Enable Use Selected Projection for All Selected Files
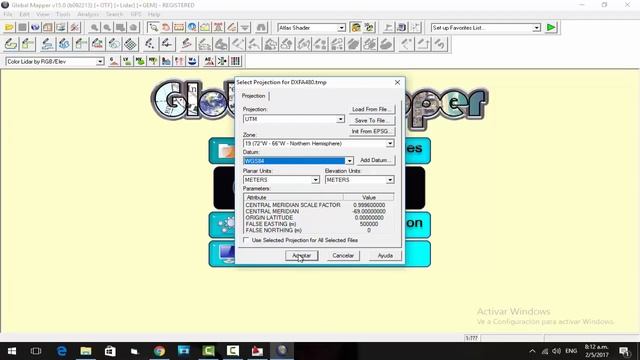Image resolution: width=640 pixels, height=360 pixels. (x=246, y=240)
